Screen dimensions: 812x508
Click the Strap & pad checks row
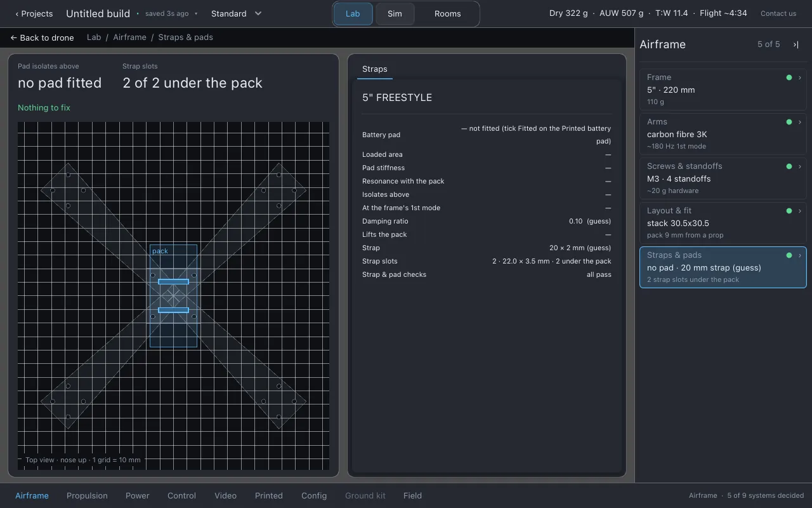[x=487, y=275]
